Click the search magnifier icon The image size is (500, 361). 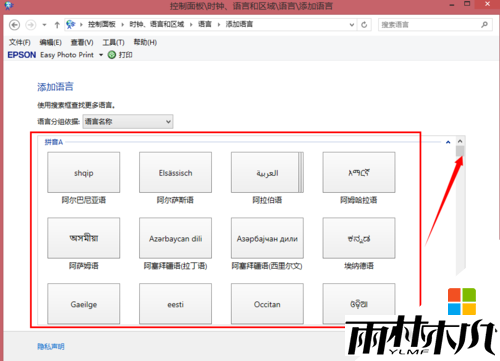coord(484,25)
